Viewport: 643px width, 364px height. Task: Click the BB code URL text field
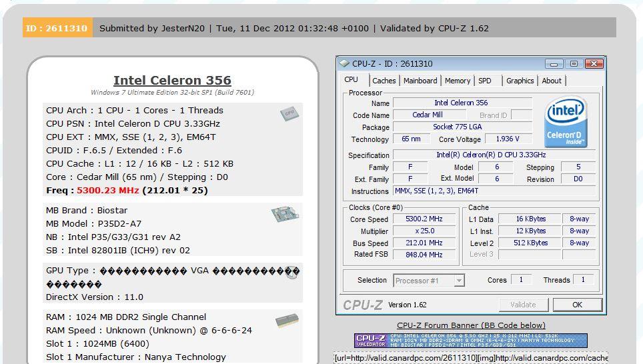coord(471,358)
